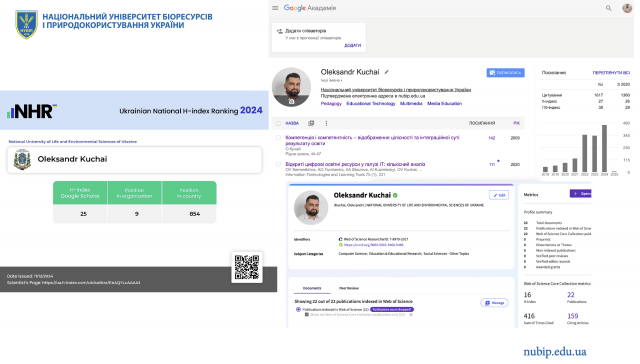
Task: Click the tallest 2024 bar in citations chart
Action: tap(604, 149)
